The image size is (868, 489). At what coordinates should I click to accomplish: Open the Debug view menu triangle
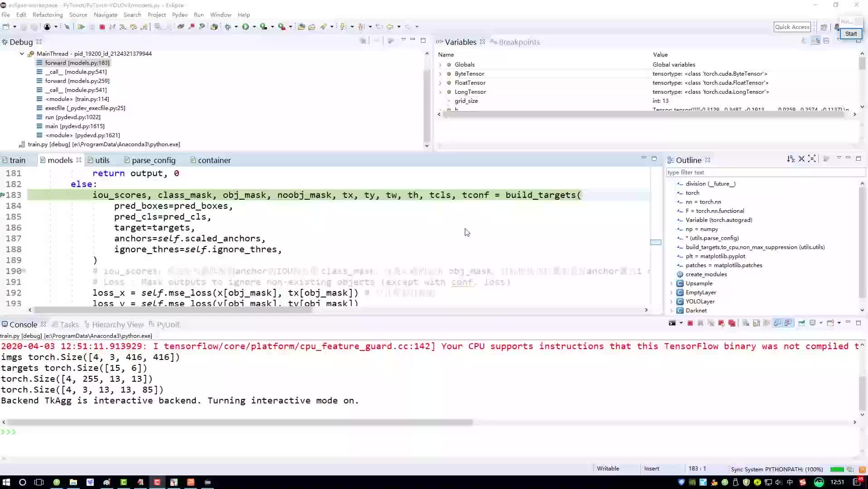[x=403, y=40]
